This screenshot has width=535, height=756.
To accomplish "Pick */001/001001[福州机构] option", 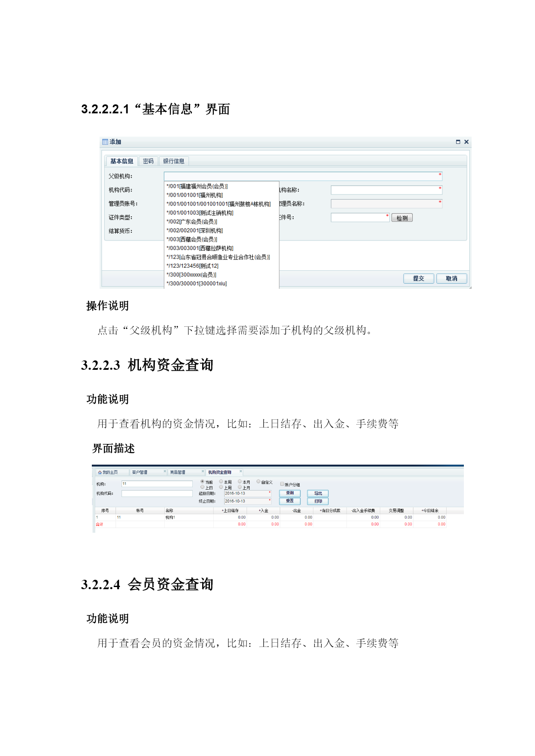I will tap(194, 195).
